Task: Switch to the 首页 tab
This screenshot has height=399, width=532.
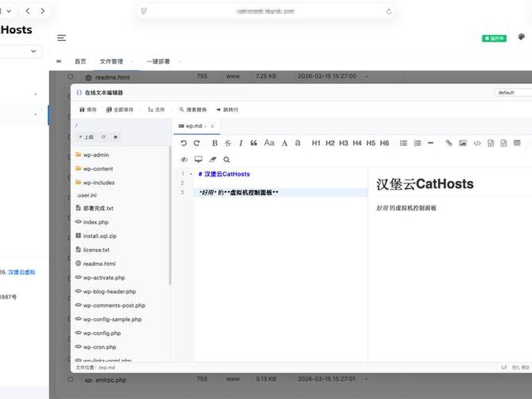Action: (x=80, y=61)
